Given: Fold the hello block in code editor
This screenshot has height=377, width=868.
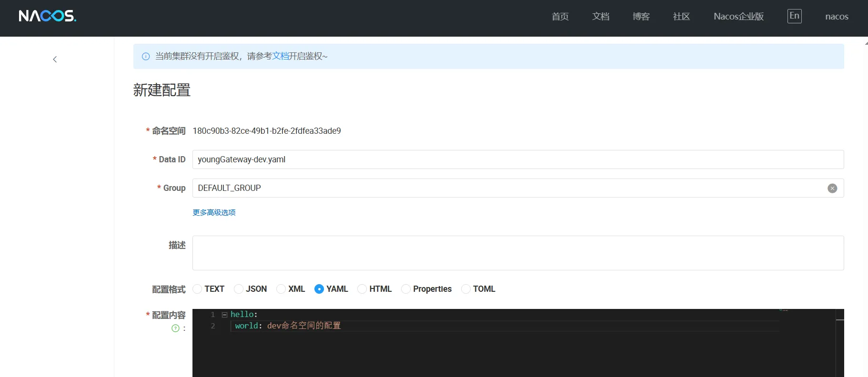Looking at the screenshot, I should [224, 315].
